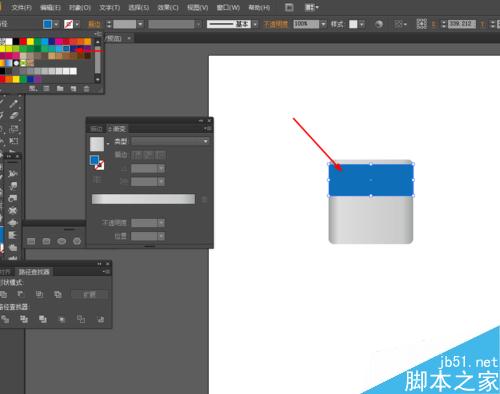Select Polygon tool in floating shape tools strip
The width and height of the screenshot is (500, 394).
(77, 241)
